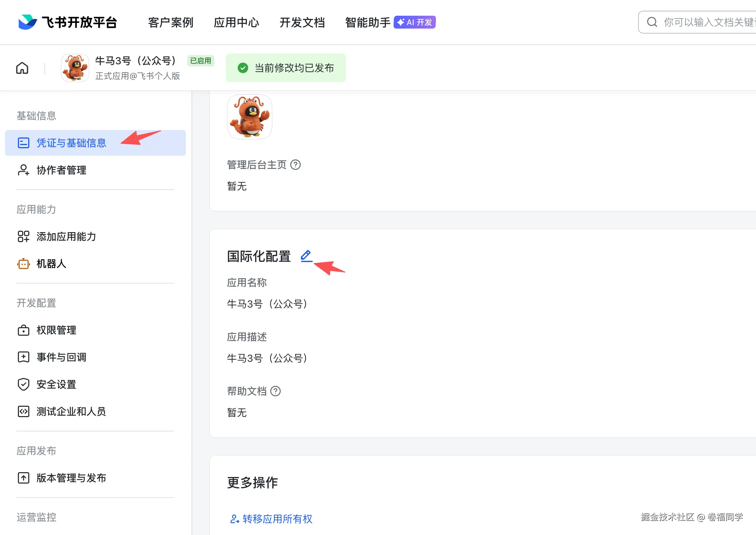Open 安全设置 in the sidebar
Screen dimensions: 756x535
(56, 384)
